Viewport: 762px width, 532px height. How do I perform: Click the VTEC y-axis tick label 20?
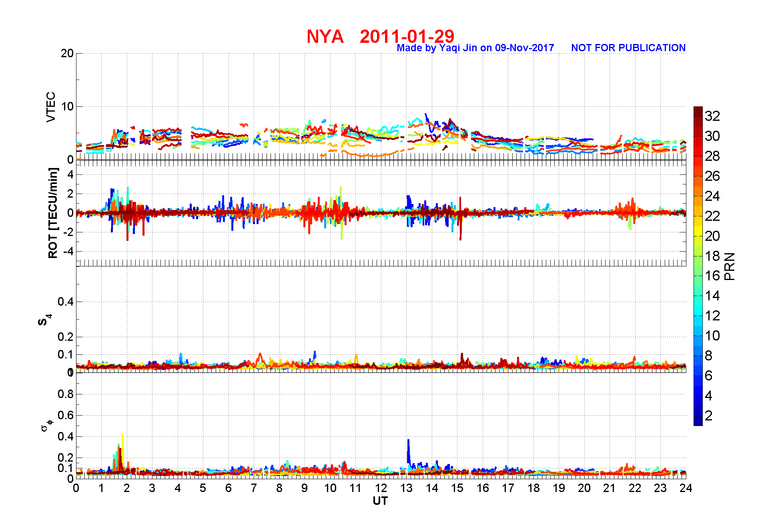tap(67, 53)
